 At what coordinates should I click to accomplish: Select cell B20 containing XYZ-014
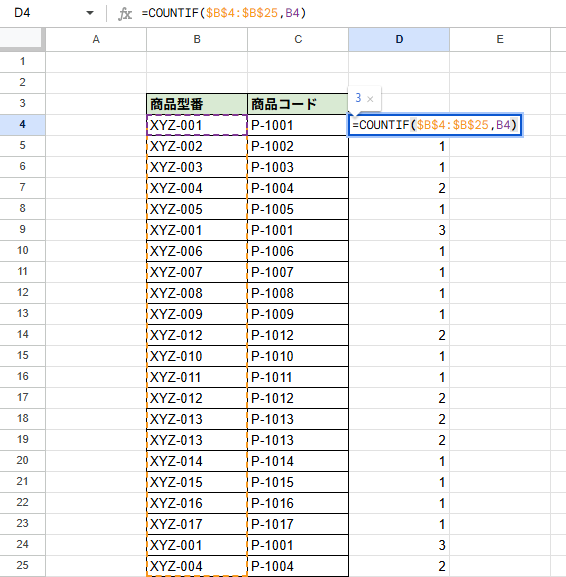[x=197, y=461]
